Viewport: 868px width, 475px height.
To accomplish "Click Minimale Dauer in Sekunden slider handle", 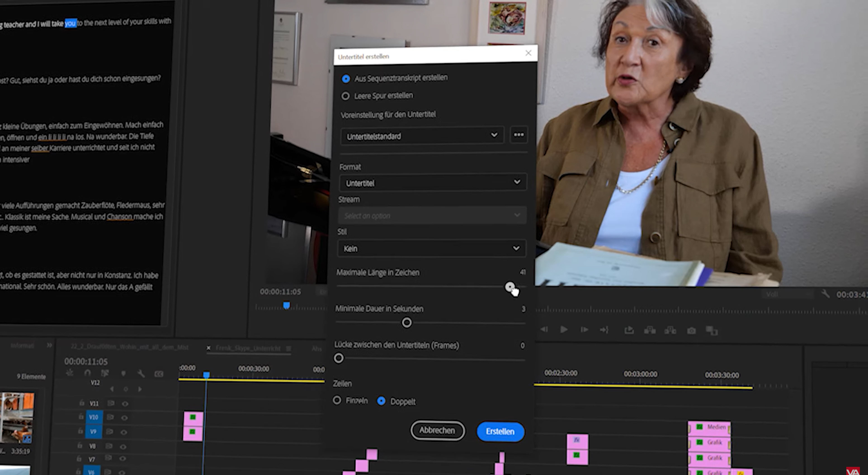I will click(407, 323).
